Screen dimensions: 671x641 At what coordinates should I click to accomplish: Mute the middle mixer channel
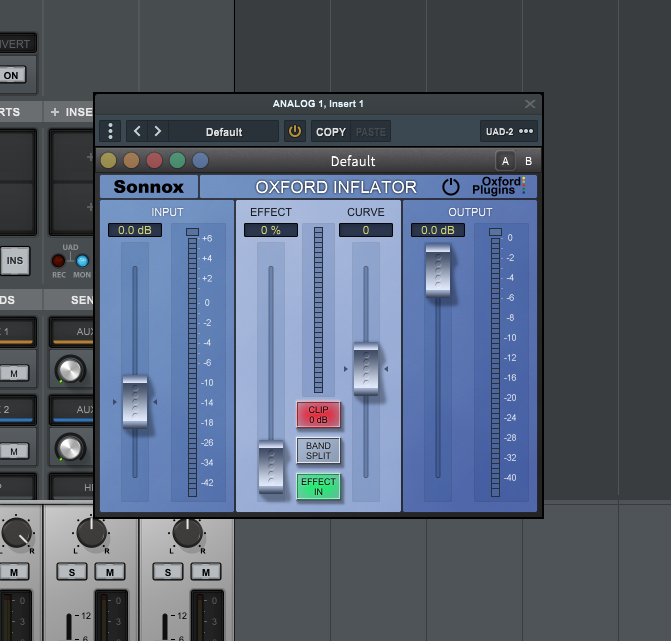point(110,572)
